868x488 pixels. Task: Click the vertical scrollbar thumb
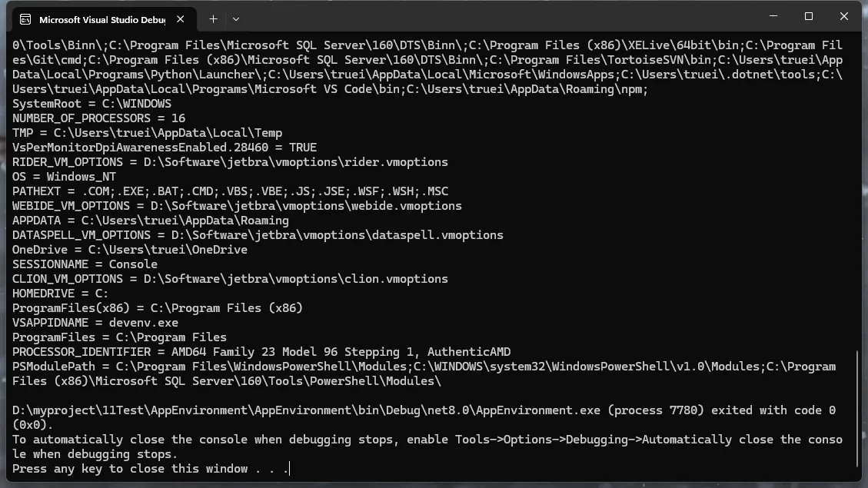(x=858, y=407)
